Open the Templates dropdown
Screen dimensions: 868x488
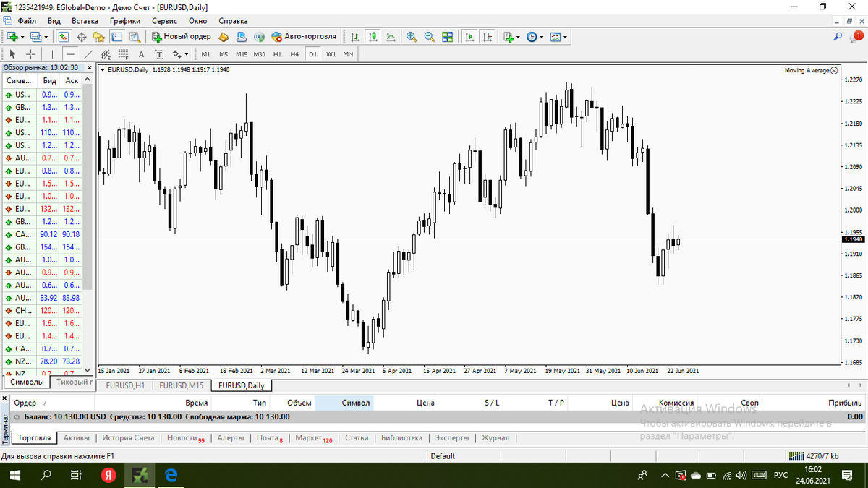coord(565,37)
